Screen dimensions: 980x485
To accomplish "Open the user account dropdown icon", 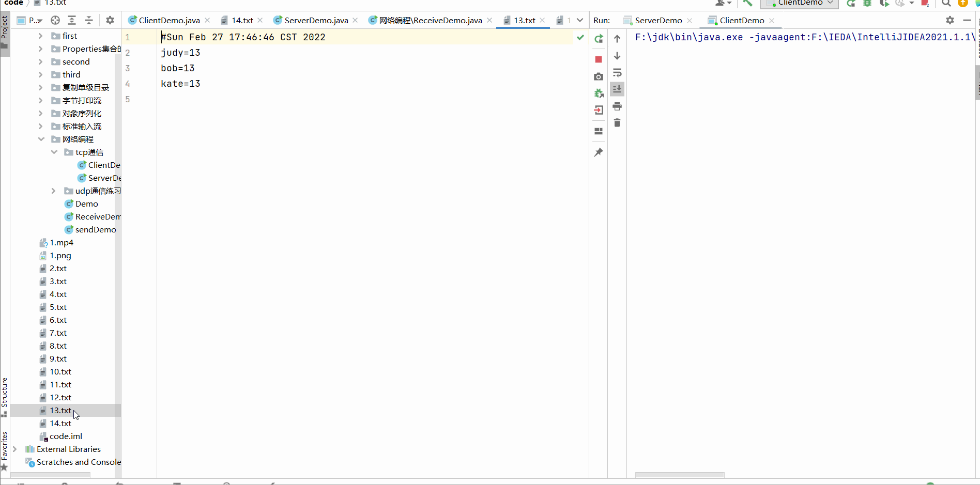I will [723, 3].
